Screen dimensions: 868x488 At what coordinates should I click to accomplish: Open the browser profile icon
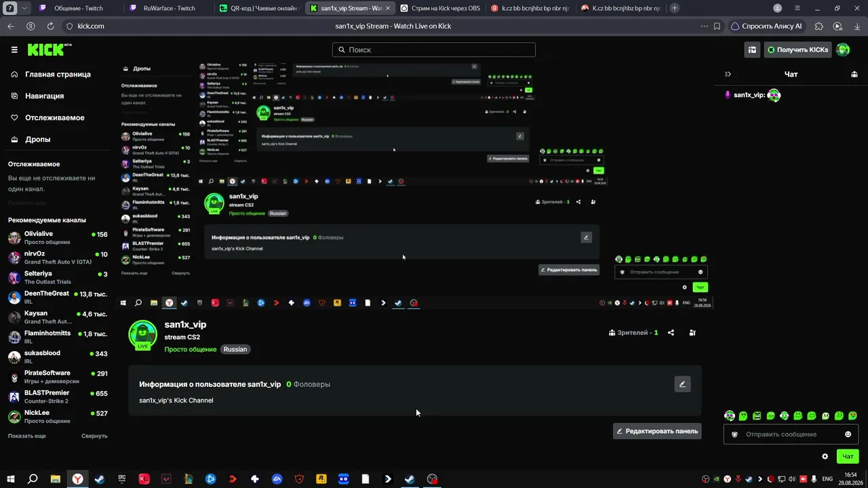coord(777,8)
